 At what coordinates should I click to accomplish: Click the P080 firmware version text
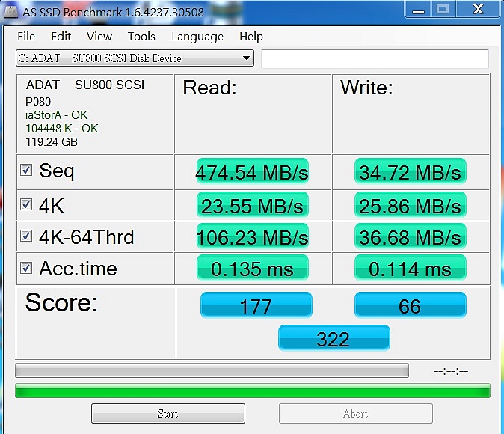tap(38, 102)
